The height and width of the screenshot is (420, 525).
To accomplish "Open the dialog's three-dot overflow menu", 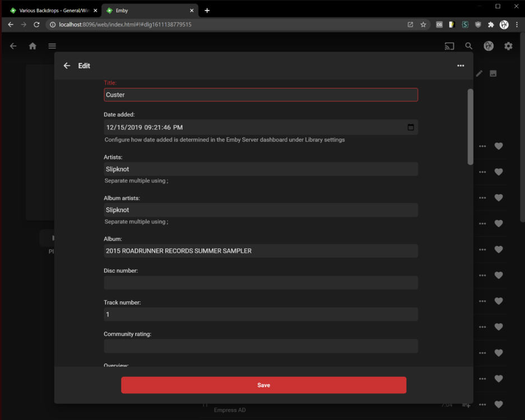I will [x=461, y=66].
